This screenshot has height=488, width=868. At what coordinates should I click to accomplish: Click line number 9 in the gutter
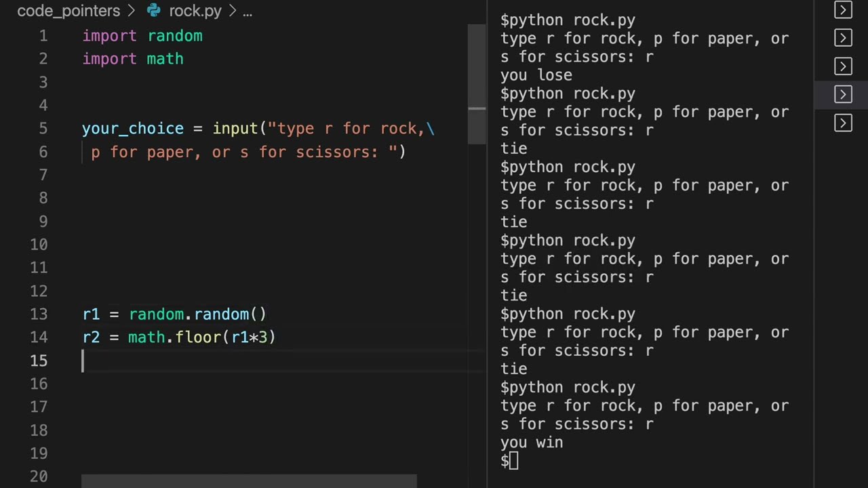tap(43, 222)
